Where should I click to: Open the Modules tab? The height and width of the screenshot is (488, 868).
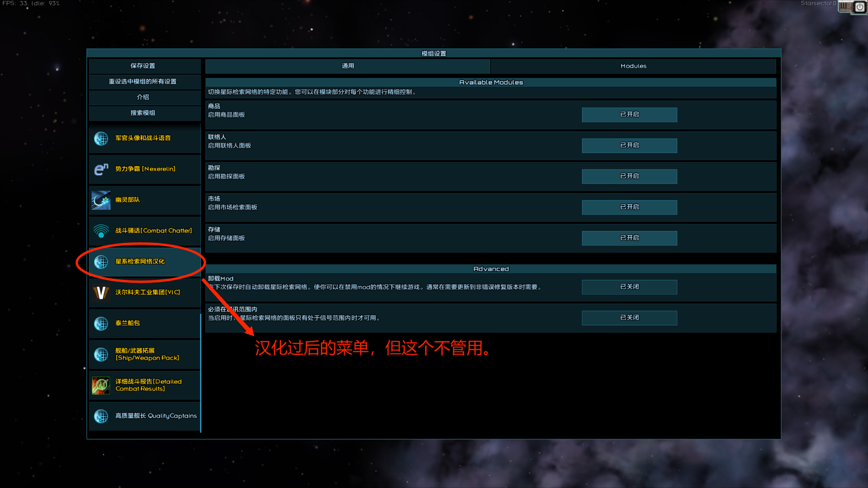click(x=633, y=66)
